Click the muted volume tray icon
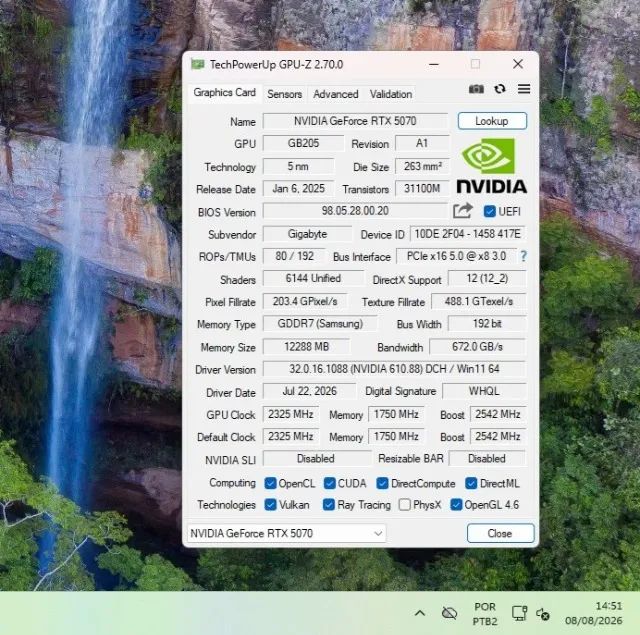640x635 pixels. 543,613
